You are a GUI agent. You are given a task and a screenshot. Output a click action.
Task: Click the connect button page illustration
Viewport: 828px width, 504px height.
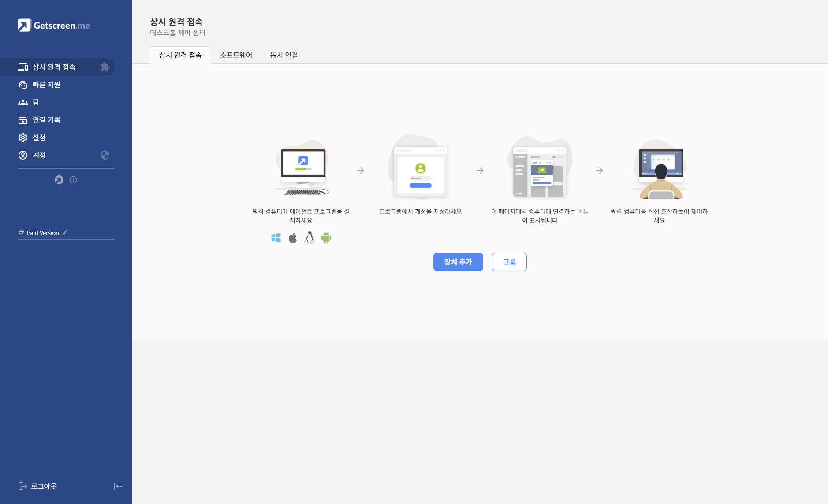coord(540,168)
